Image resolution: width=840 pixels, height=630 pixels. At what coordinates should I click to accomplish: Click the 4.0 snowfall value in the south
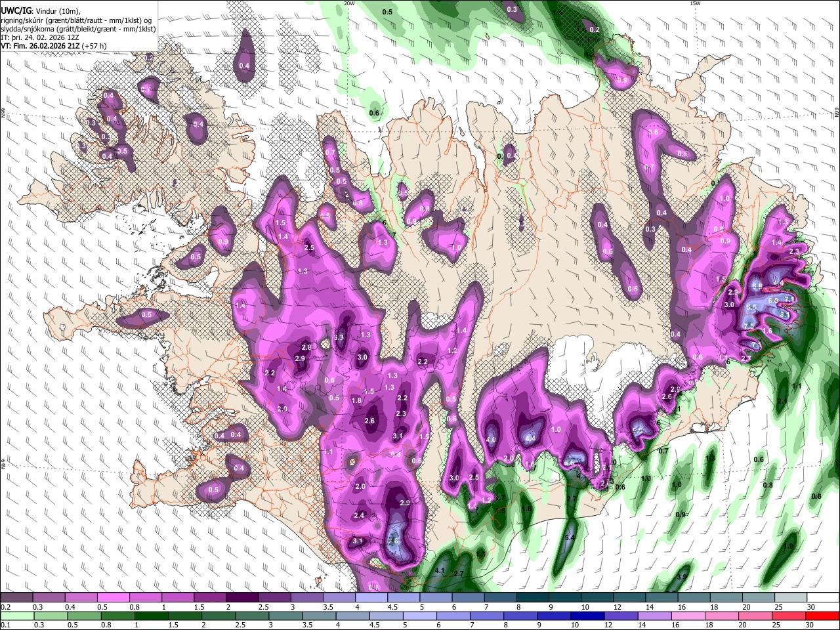(491, 440)
